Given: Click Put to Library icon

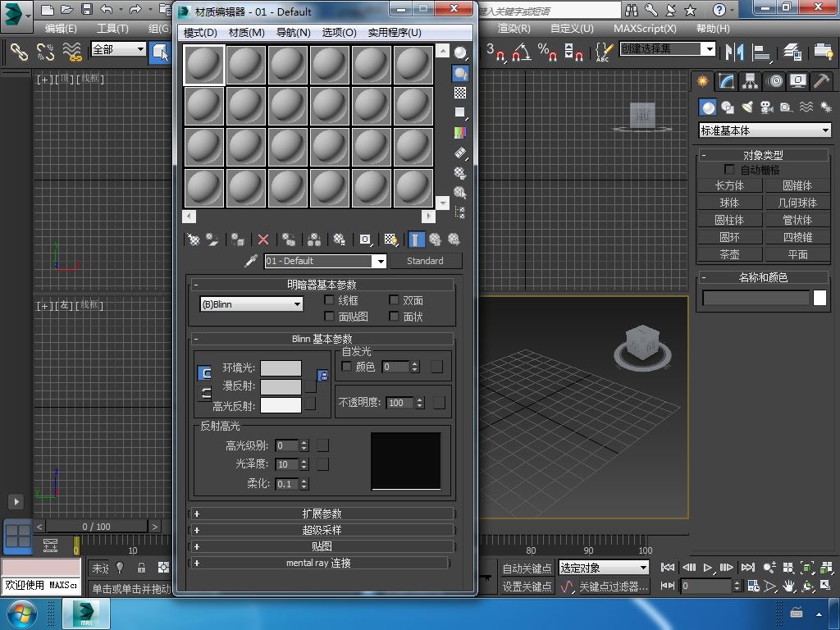Looking at the screenshot, I should pos(339,240).
